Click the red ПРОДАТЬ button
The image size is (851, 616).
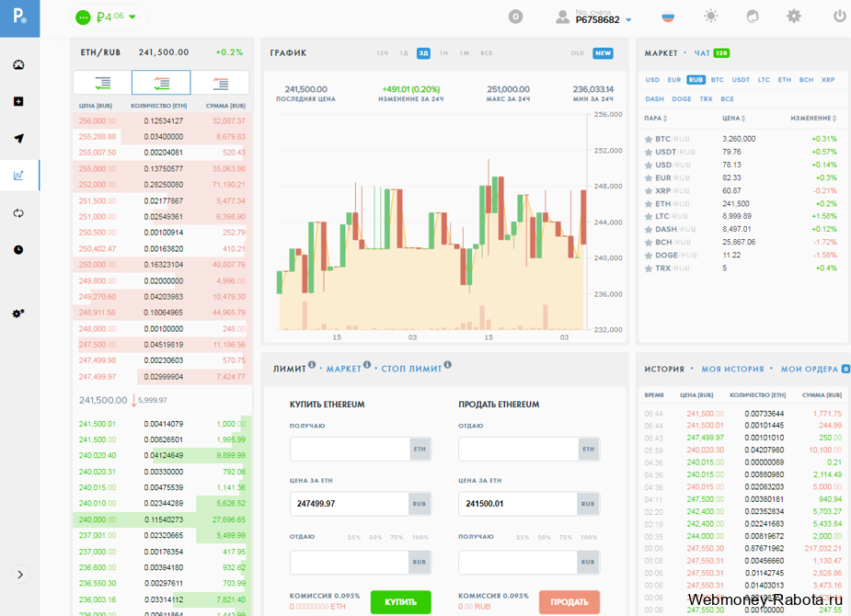click(x=569, y=602)
